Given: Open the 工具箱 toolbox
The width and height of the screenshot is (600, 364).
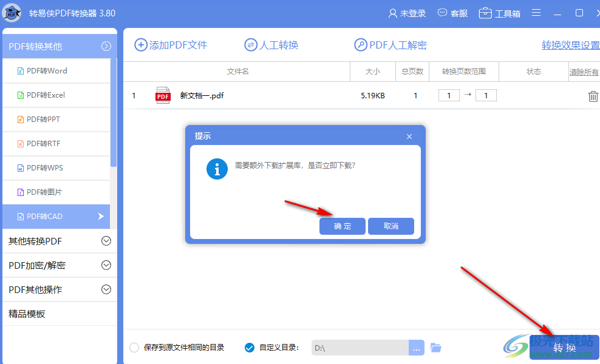Looking at the screenshot, I should (x=500, y=13).
